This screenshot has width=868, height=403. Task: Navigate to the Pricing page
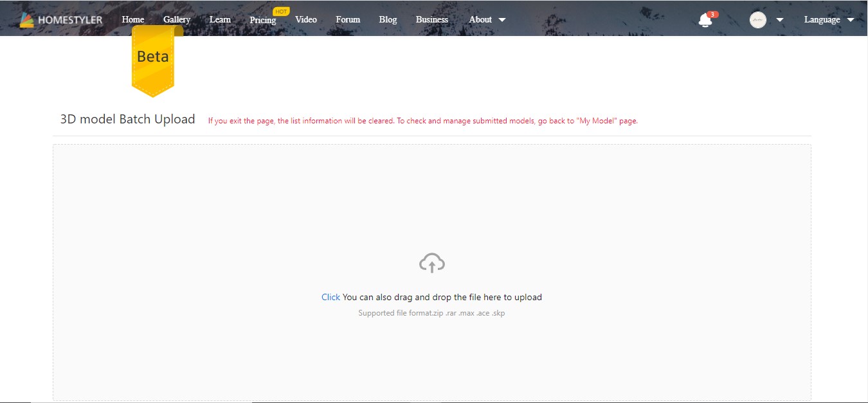[x=263, y=20]
